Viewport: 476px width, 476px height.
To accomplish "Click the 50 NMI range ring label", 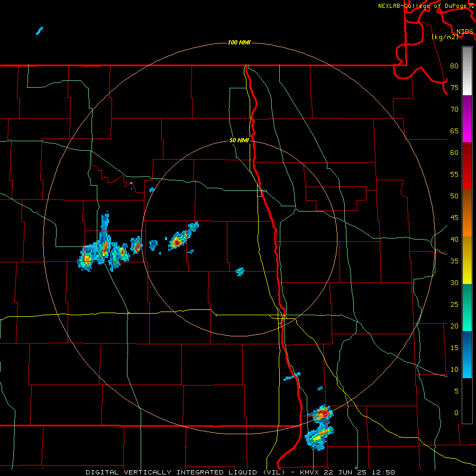I will [x=239, y=140].
